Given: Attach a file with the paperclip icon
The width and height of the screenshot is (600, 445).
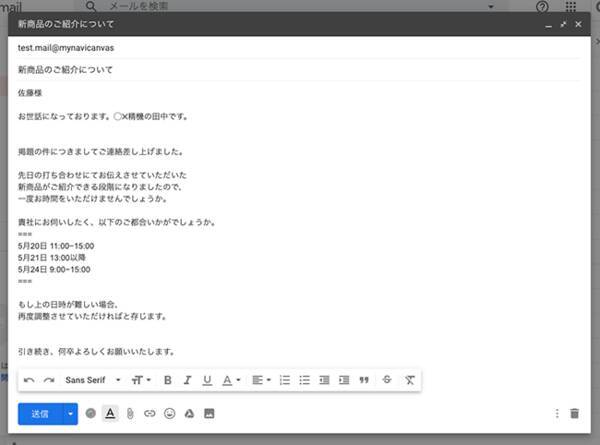Looking at the screenshot, I should click(130, 414).
